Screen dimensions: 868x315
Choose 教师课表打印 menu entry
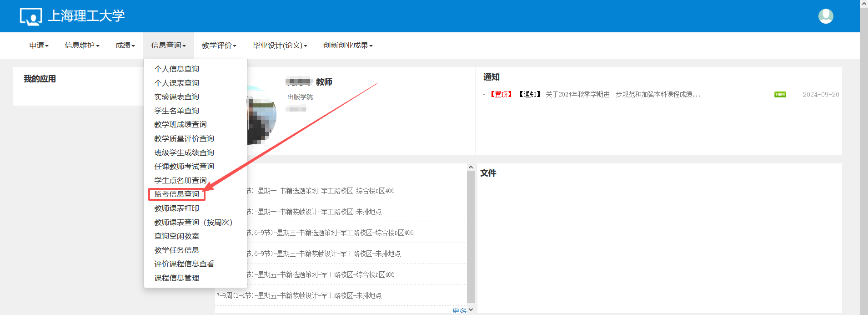click(177, 208)
